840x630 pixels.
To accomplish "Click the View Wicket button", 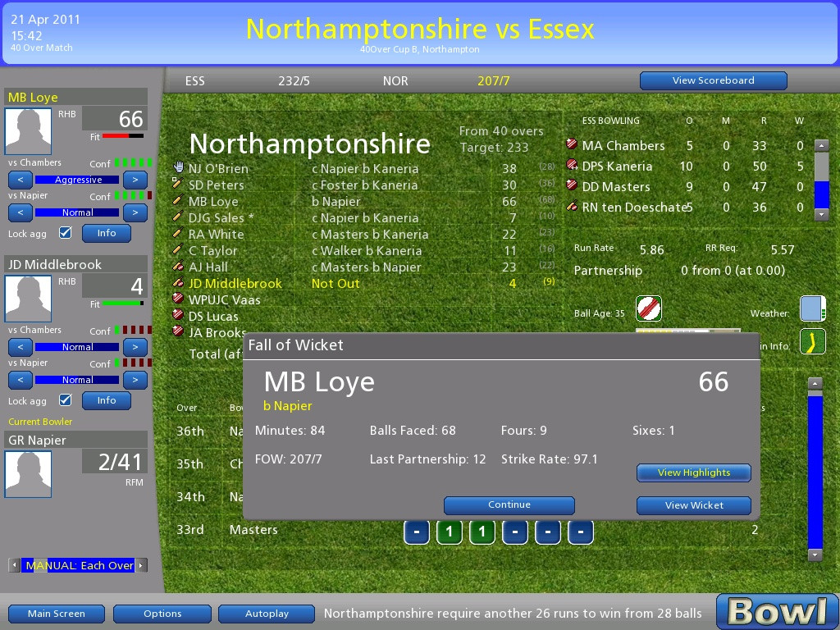I will coord(694,505).
